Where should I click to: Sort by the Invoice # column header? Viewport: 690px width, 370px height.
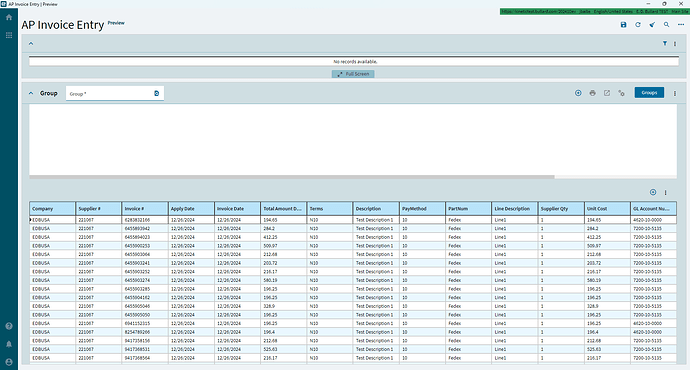pyautogui.click(x=144, y=209)
